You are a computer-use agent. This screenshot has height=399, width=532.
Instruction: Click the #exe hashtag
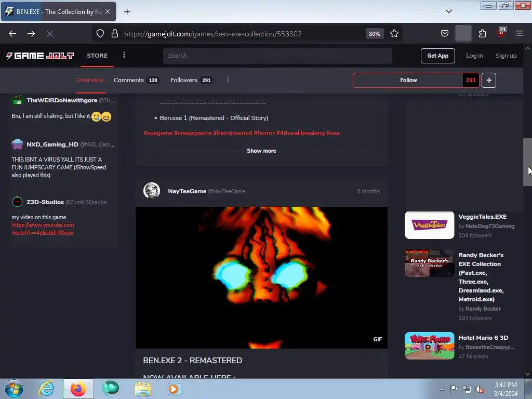[x=333, y=133]
